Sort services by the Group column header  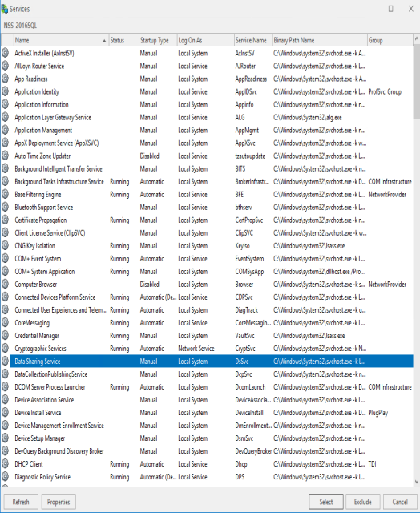pyautogui.click(x=390, y=40)
